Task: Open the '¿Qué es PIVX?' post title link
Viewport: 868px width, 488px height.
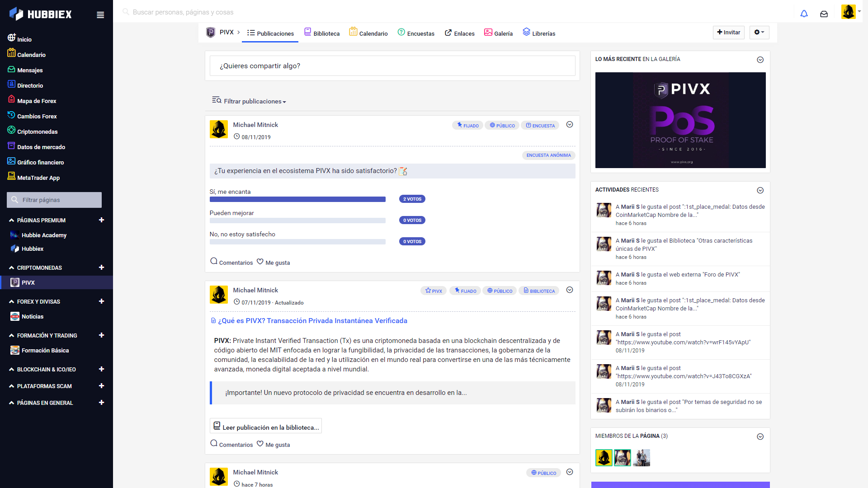Action: (312, 320)
